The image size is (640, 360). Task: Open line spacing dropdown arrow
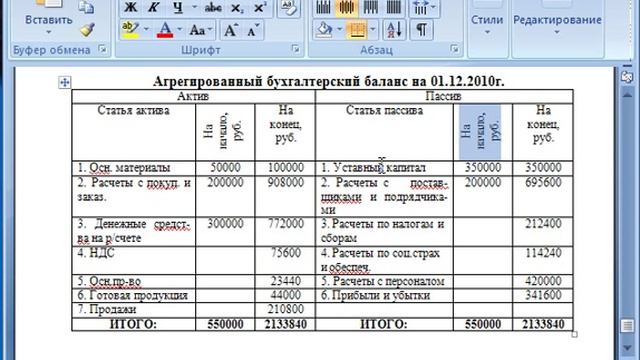[433, 7]
